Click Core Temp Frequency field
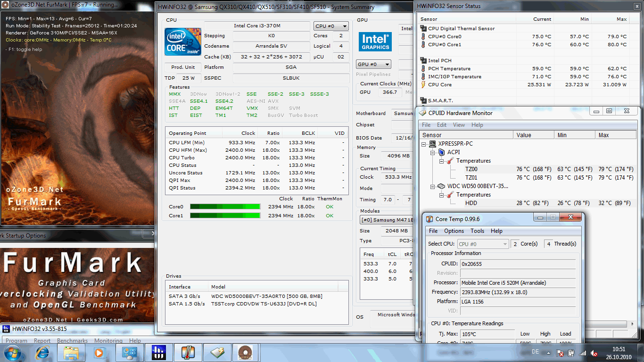644x362 pixels. (x=518, y=292)
